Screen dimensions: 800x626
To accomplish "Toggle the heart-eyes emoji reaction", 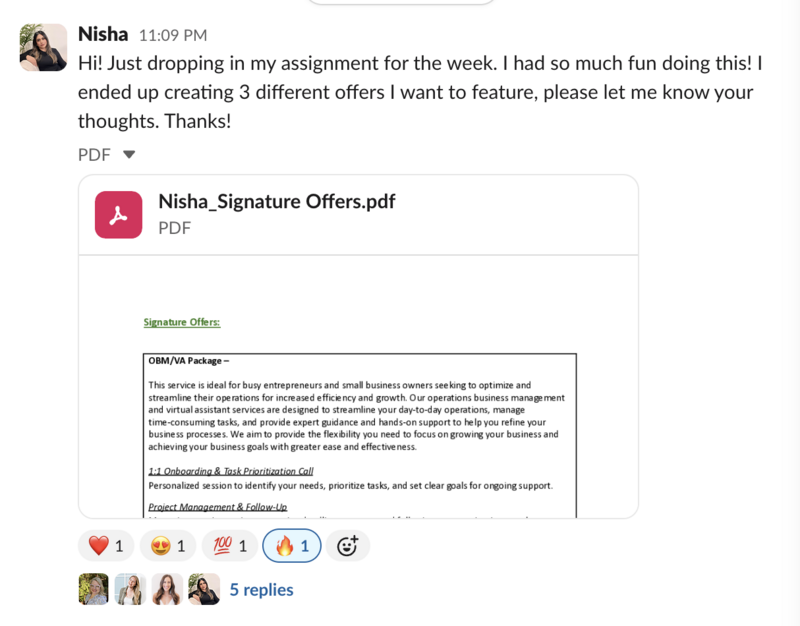I will click(x=168, y=546).
